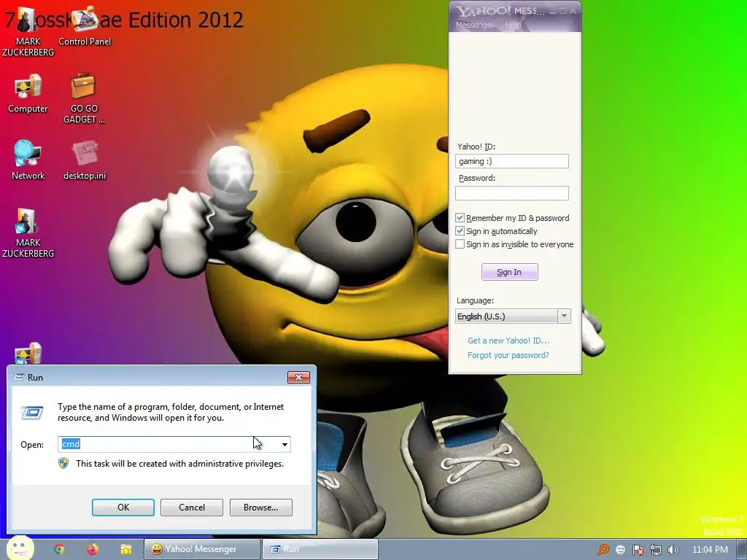Image resolution: width=747 pixels, height=560 pixels.
Task: Open the network tray icon
Action: point(656,550)
